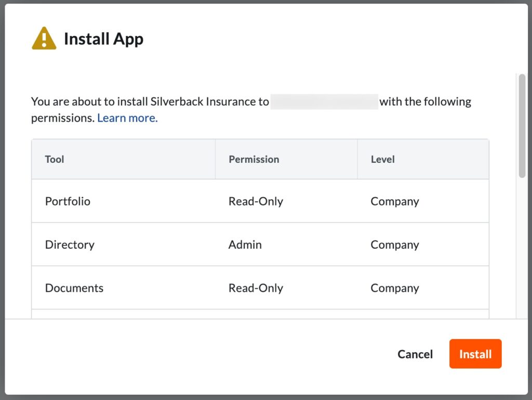Open the Learn more link

point(128,118)
